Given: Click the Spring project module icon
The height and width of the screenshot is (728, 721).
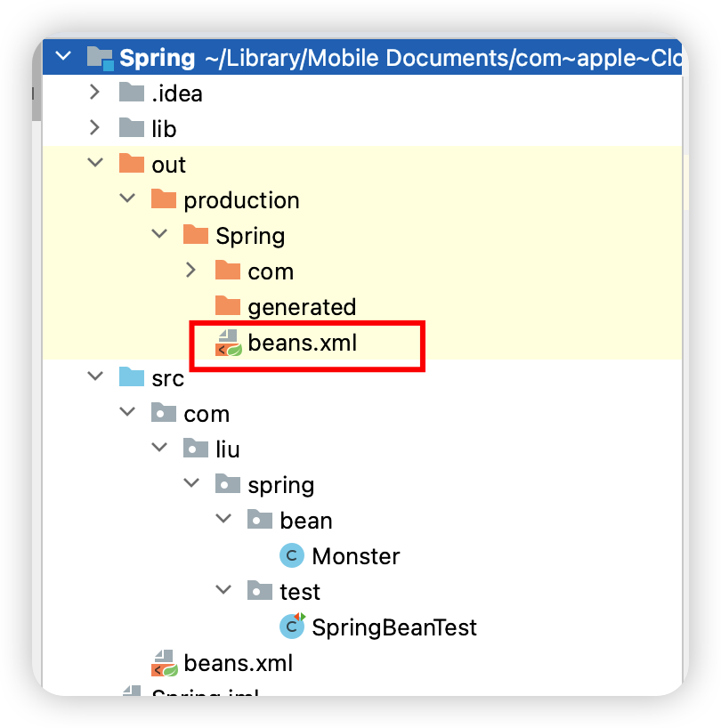Looking at the screenshot, I should click(x=101, y=59).
